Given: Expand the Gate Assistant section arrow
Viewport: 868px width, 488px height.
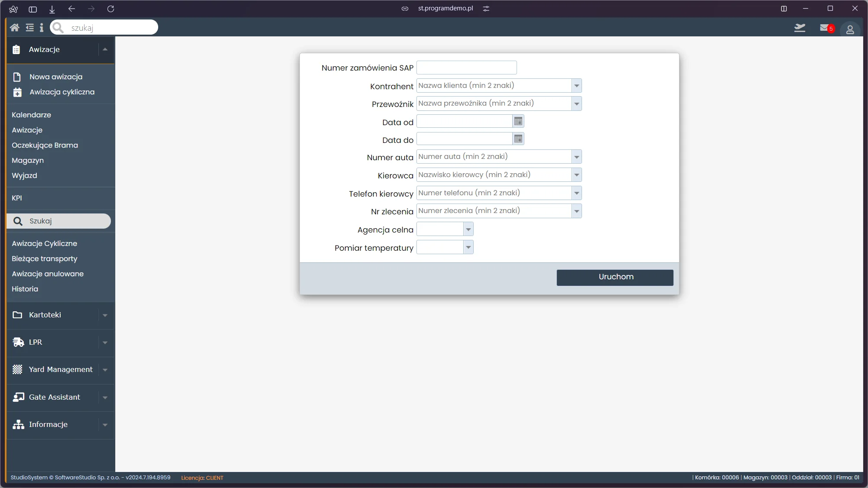Looking at the screenshot, I should pos(105,398).
